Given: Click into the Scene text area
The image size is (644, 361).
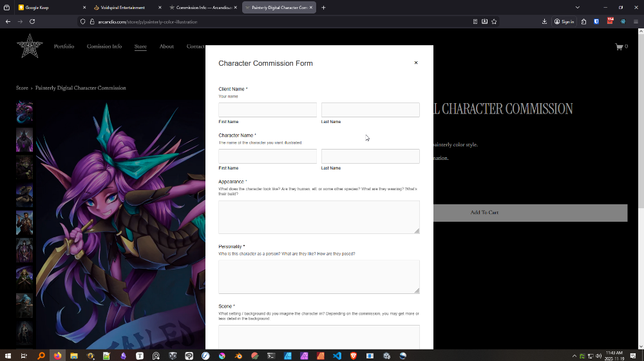Looking at the screenshot, I should [x=319, y=337].
